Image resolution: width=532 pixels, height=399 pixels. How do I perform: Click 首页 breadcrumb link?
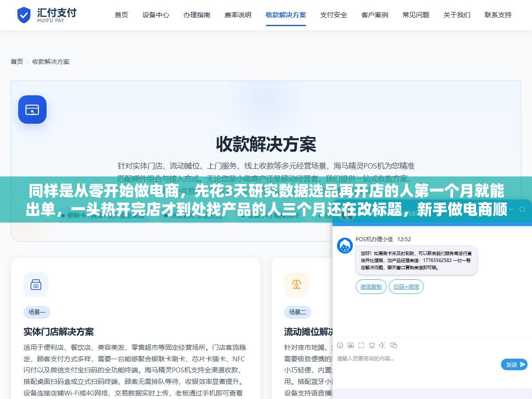(17, 62)
